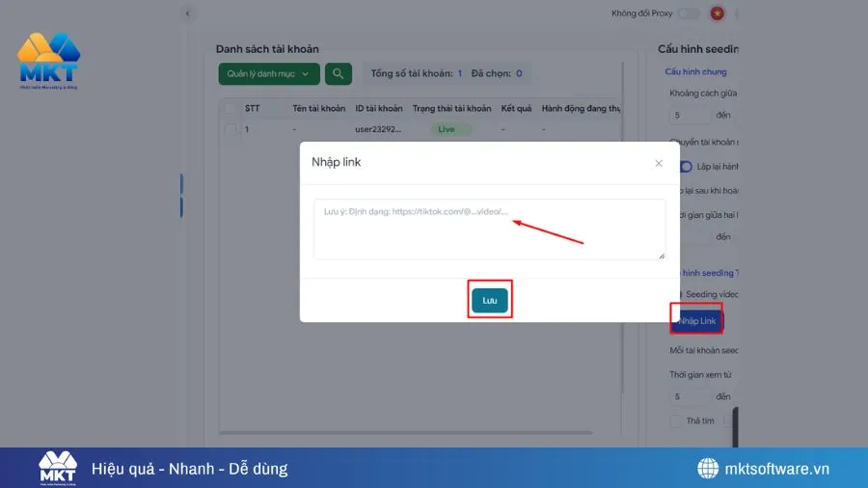Click the green search icon button

pos(339,73)
